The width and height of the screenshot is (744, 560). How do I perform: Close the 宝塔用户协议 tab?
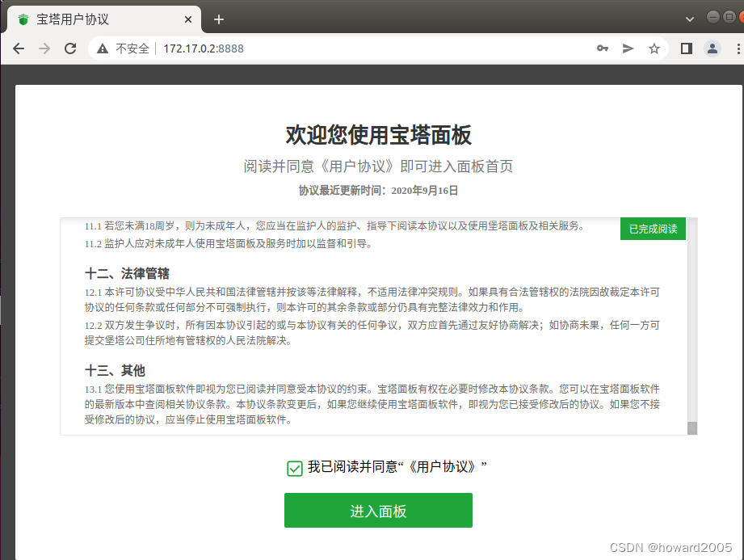(188, 19)
